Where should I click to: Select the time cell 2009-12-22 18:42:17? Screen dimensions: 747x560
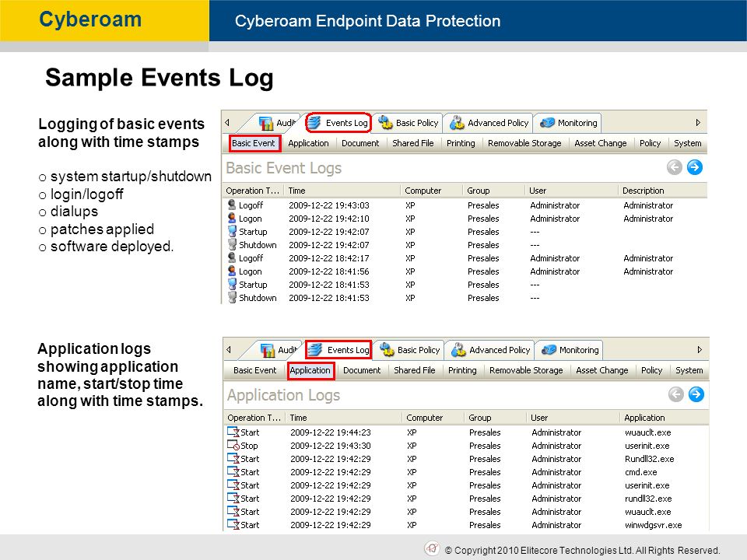pos(328,258)
